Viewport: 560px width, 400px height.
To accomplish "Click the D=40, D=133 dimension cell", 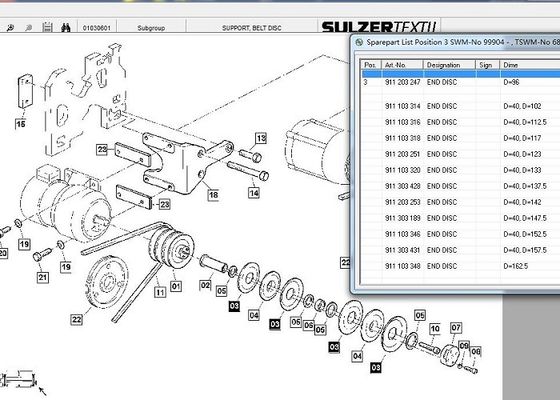I will point(522,170).
